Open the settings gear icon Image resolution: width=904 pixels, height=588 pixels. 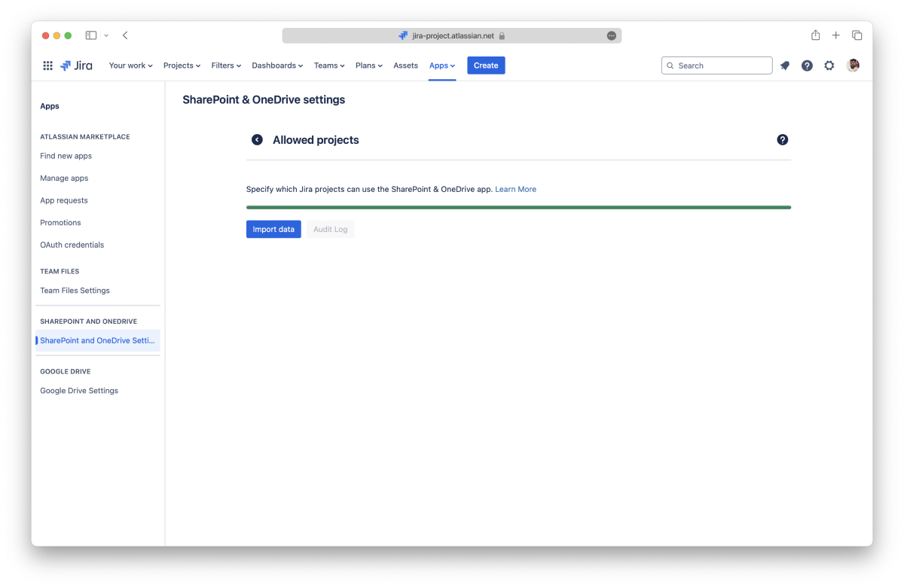pos(829,66)
